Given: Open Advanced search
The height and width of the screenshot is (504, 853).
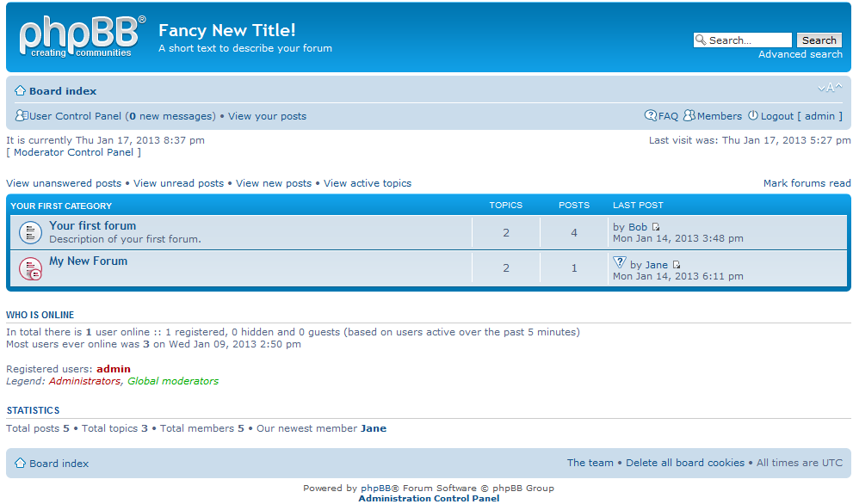Looking at the screenshot, I should click(800, 54).
